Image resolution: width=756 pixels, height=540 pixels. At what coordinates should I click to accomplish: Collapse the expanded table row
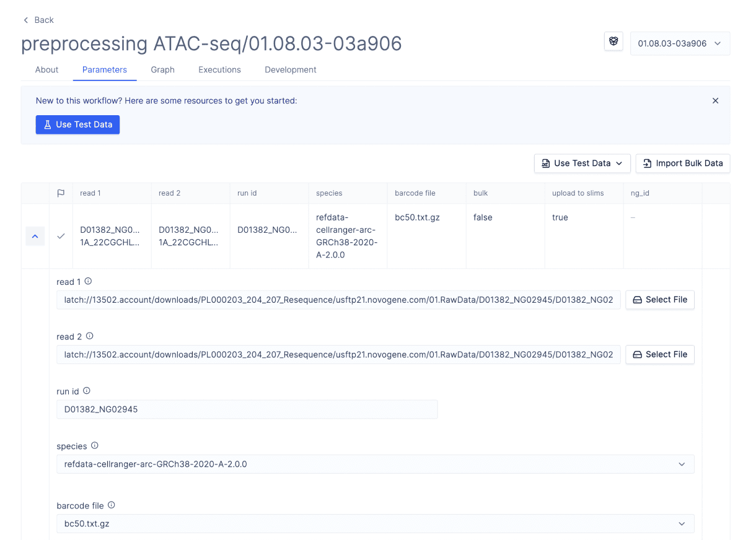(x=35, y=236)
